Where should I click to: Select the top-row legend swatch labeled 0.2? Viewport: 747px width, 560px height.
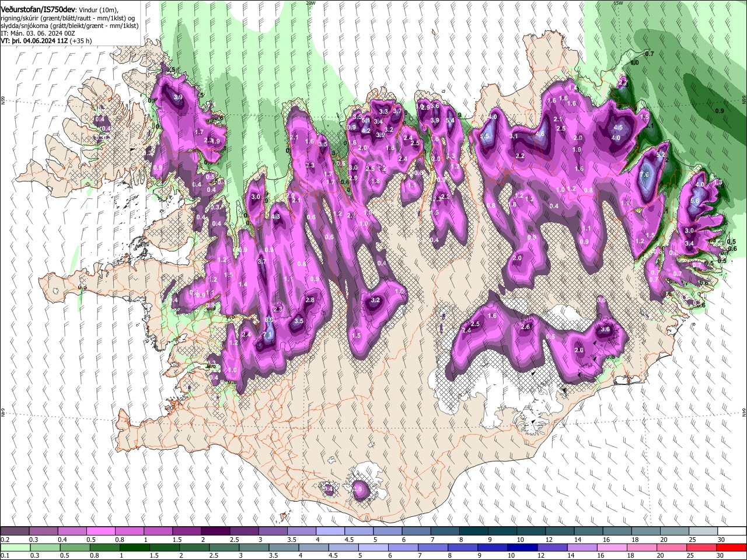click(15, 531)
